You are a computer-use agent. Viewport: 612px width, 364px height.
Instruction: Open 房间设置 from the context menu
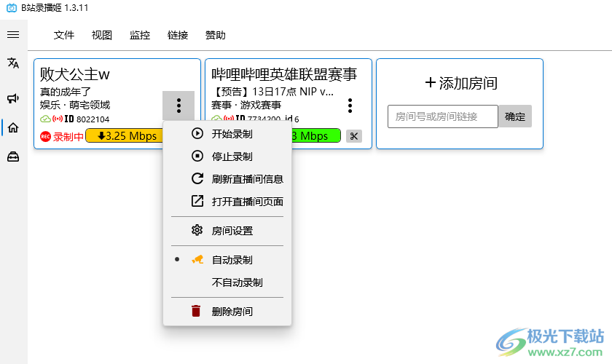tap(227, 231)
